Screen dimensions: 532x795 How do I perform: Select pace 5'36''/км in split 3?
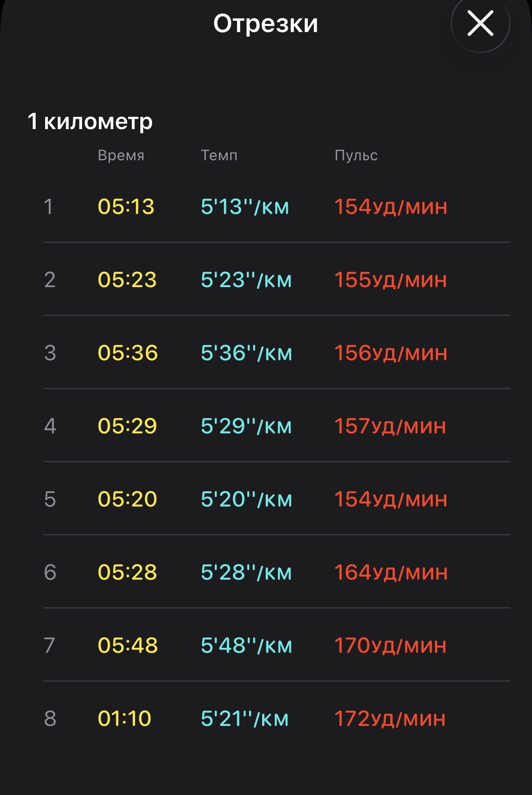(246, 353)
